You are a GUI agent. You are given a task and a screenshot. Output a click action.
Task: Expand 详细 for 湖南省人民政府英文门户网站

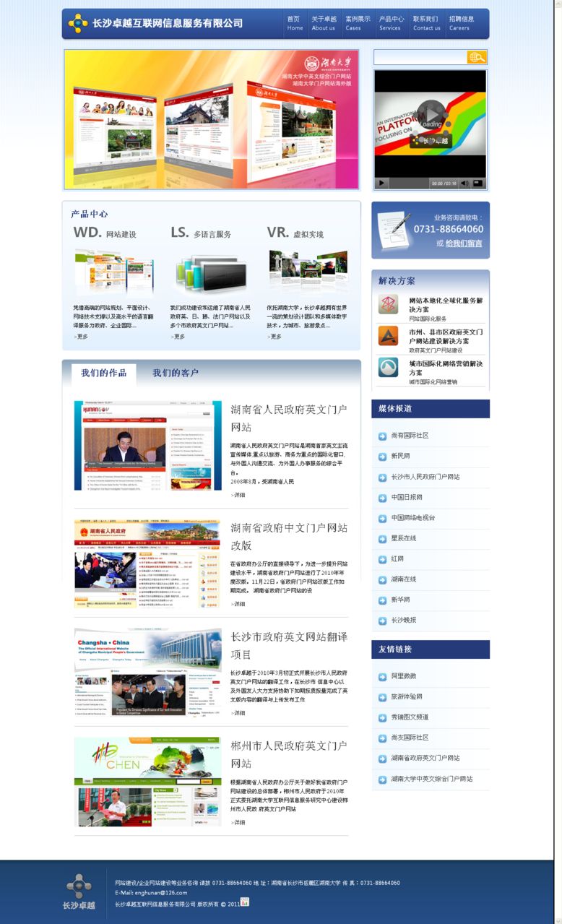tap(238, 495)
